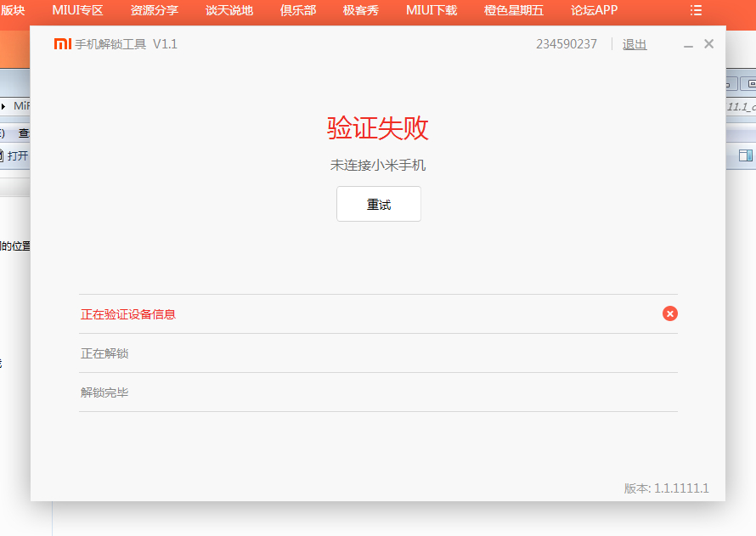The height and width of the screenshot is (536, 756).
Task: Open the forum list menu icon
Action: point(695,10)
